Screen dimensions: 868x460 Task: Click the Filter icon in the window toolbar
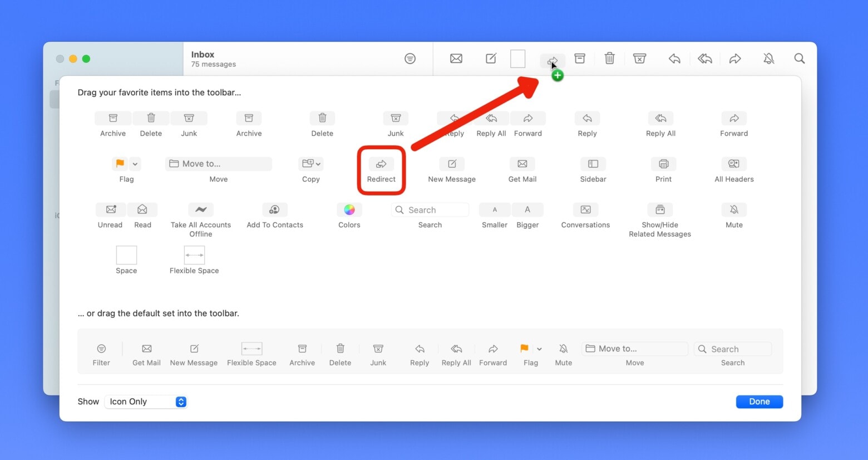410,58
